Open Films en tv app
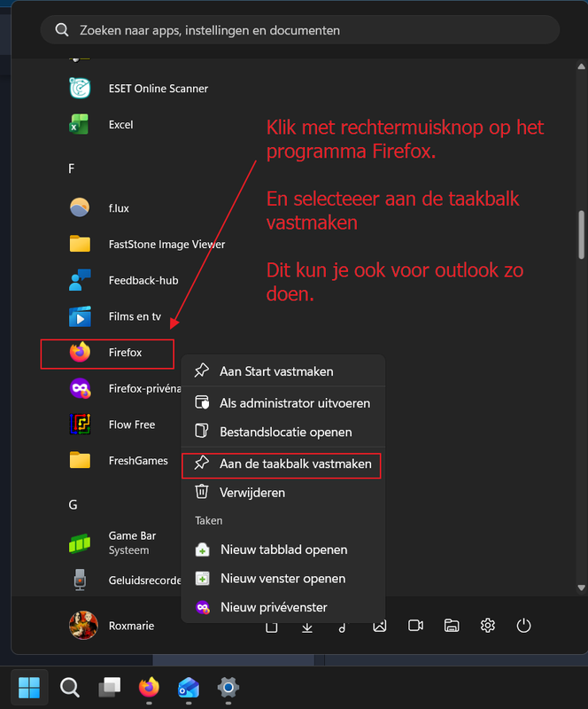 (115, 316)
